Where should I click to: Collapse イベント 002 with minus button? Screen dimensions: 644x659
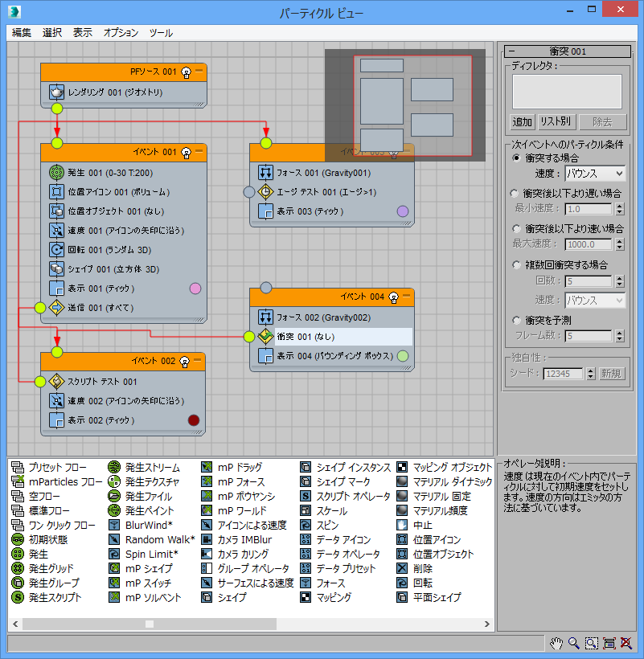pos(197,360)
